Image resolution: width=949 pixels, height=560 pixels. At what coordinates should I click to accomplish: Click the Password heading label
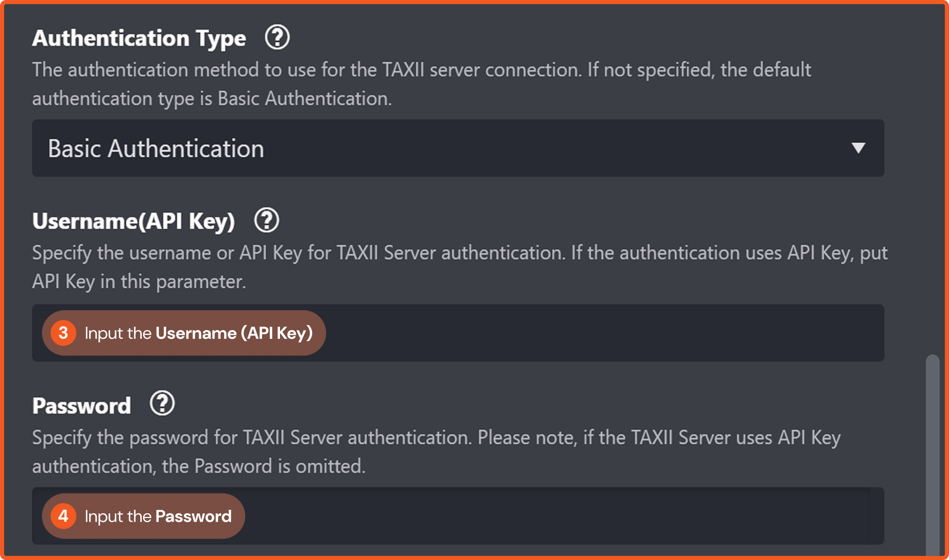point(82,405)
